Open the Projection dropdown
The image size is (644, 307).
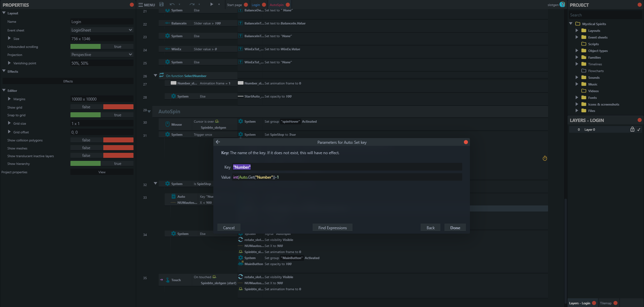[102, 55]
